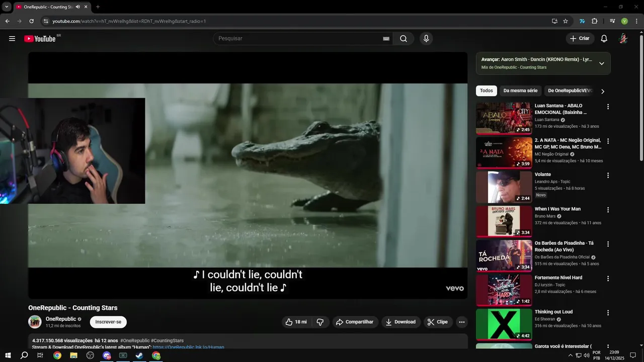
Task: Click the Compartilhar share button
Action: pos(355,322)
